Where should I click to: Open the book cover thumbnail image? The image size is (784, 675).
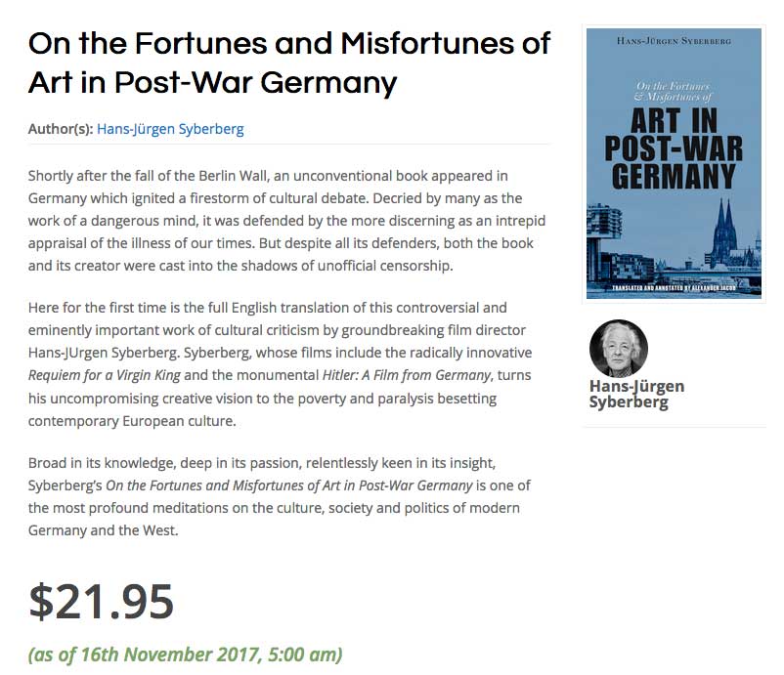pos(674,163)
